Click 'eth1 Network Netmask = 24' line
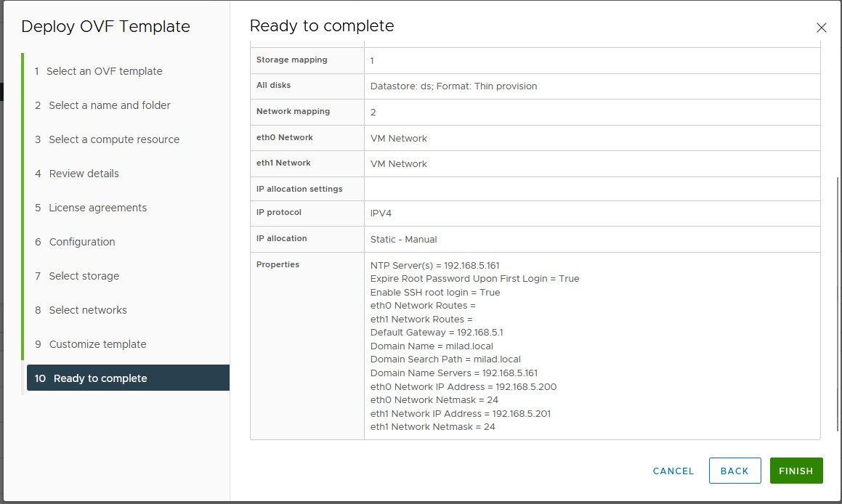This screenshot has width=842, height=504. point(432,427)
